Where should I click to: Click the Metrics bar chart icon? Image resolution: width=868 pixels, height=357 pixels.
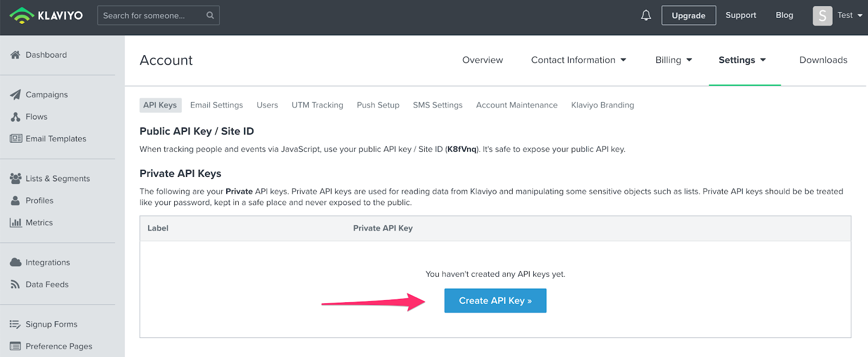coord(15,222)
